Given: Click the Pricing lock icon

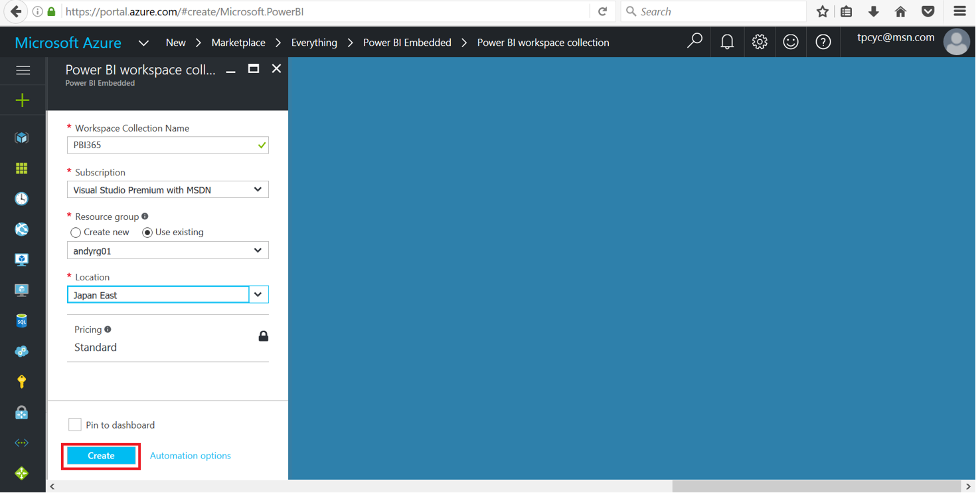Looking at the screenshot, I should click(x=264, y=336).
